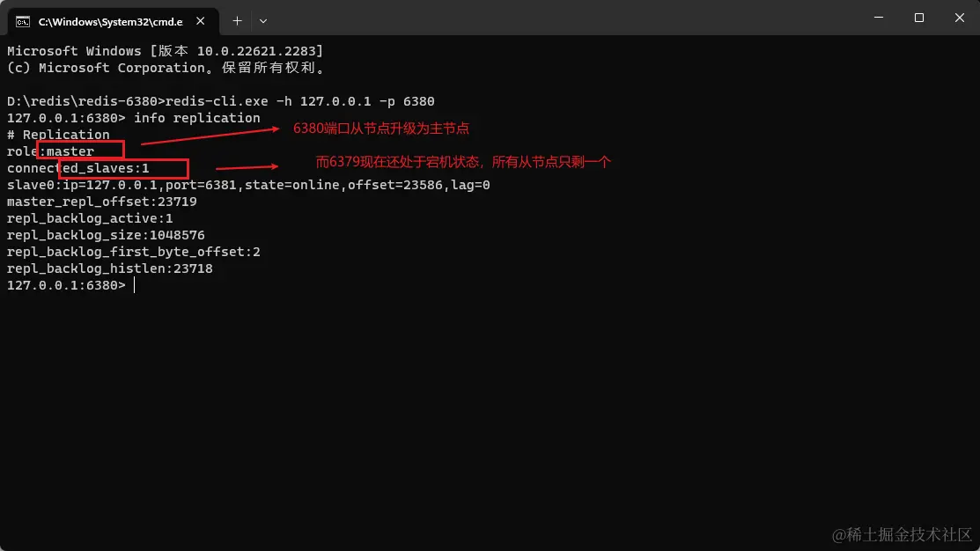980x551 pixels.
Task: Open a new terminal tab
Action: pos(237,21)
